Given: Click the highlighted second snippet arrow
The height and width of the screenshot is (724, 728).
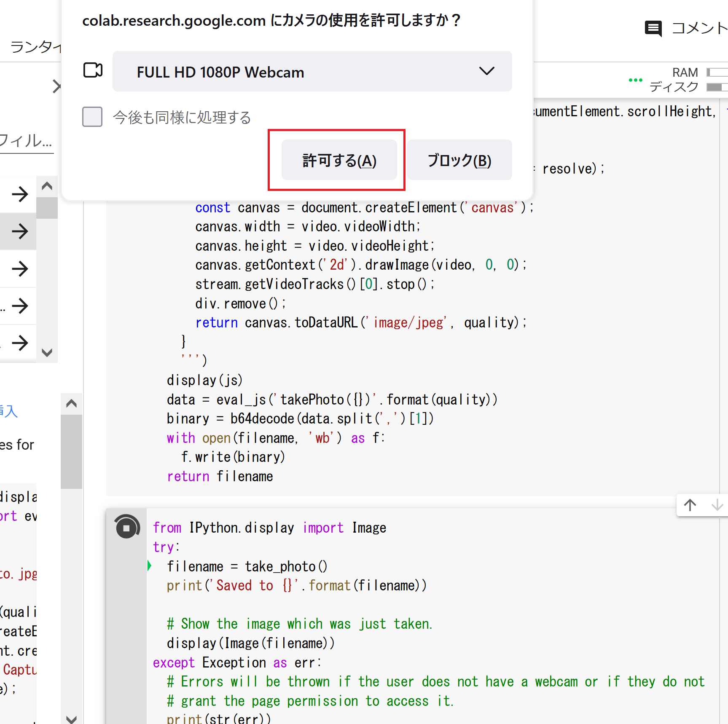Looking at the screenshot, I should (19, 231).
